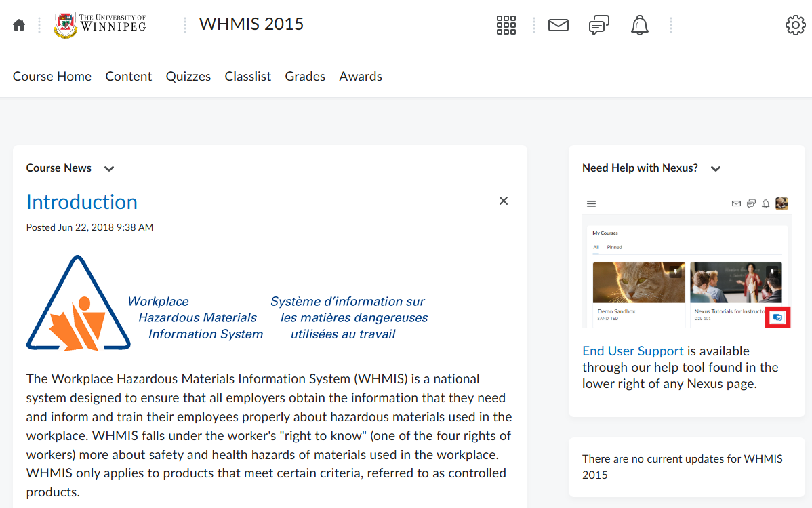Click the Need Help with Nexus heading
This screenshot has width=812, height=508.
[x=640, y=168]
